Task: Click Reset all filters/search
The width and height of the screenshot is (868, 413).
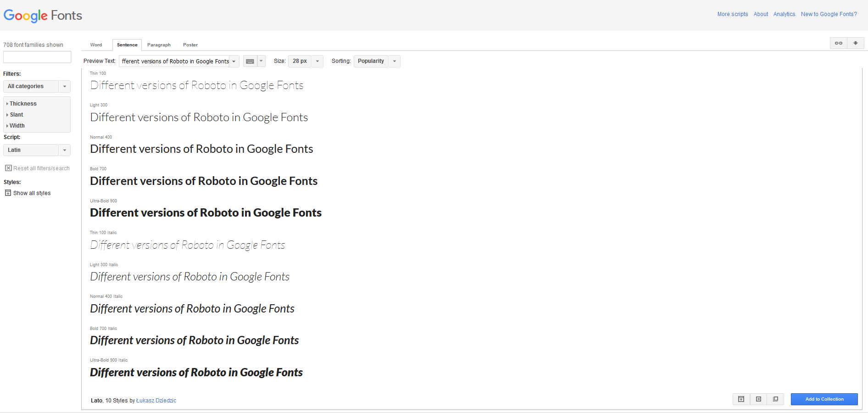Action: [38, 168]
